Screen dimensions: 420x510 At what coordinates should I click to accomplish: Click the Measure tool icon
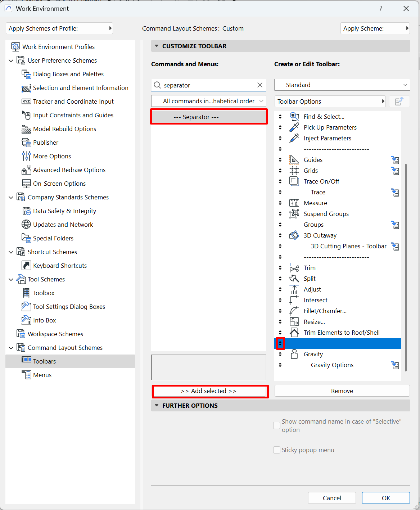294,203
